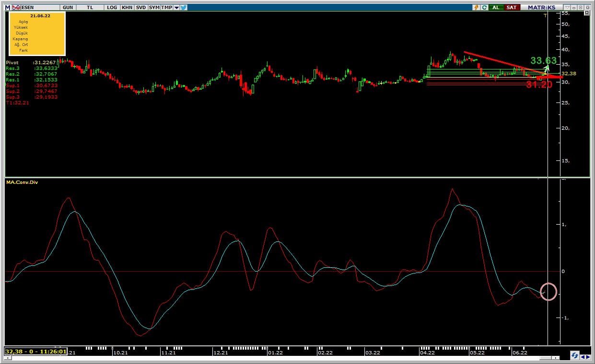Click the red SAT sell button
This screenshot has width=595, height=364.
[512, 8]
